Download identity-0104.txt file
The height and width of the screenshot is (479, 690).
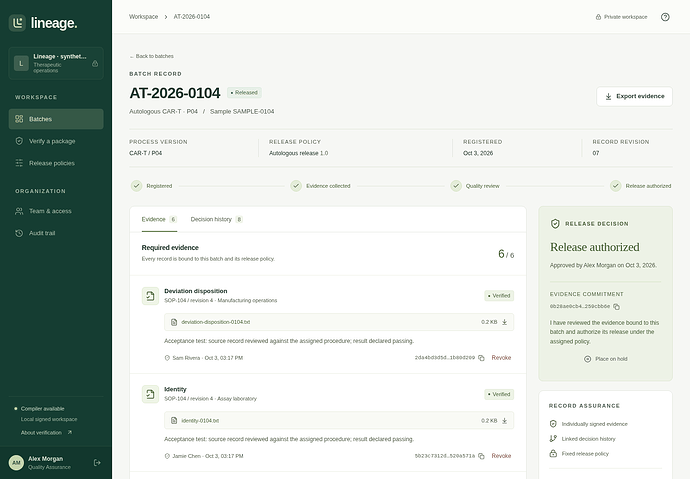click(x=505, y=420)
